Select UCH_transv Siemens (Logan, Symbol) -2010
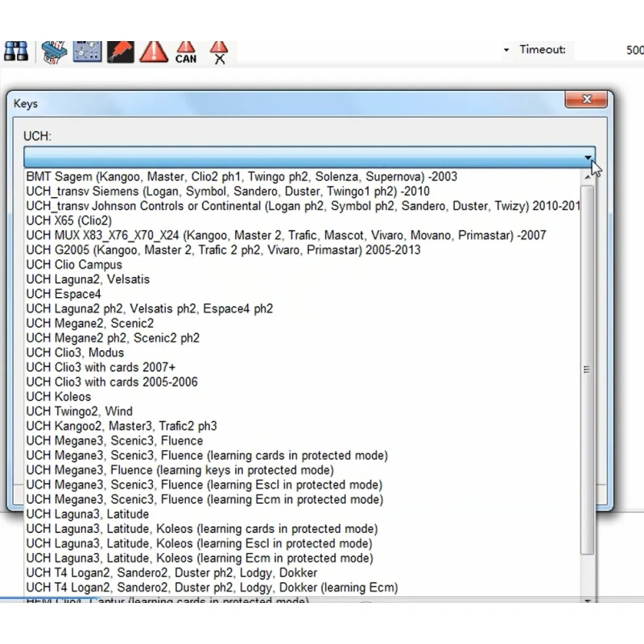 pyautogui.click(x=303, y=192)
